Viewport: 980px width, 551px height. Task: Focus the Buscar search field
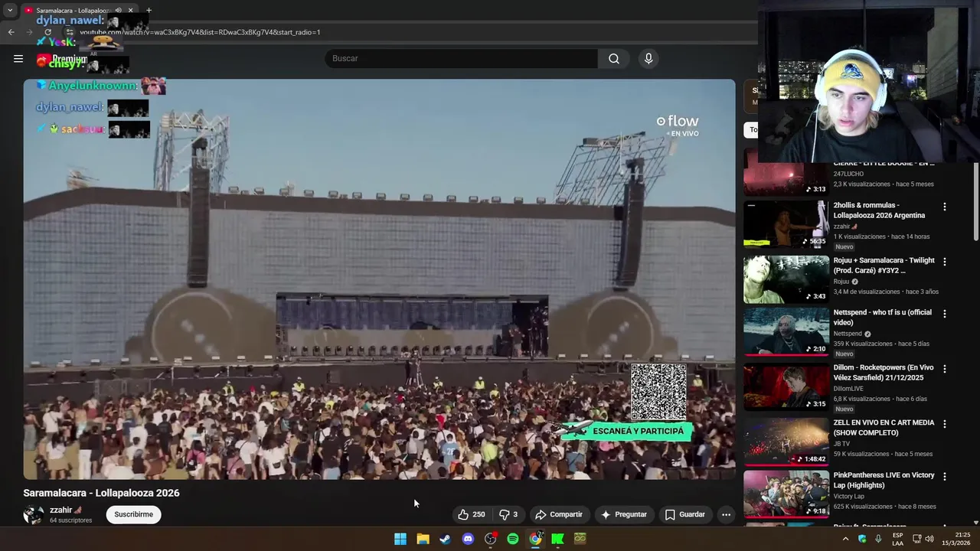point(461,58)
